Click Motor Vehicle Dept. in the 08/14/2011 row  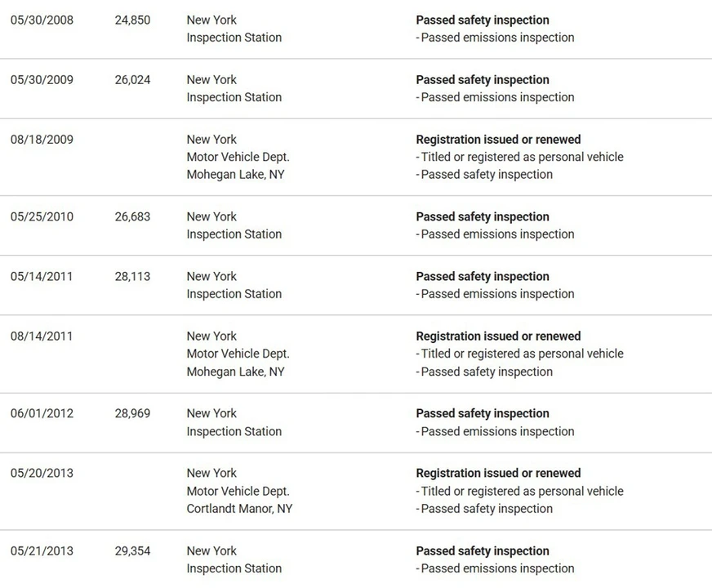238,354
